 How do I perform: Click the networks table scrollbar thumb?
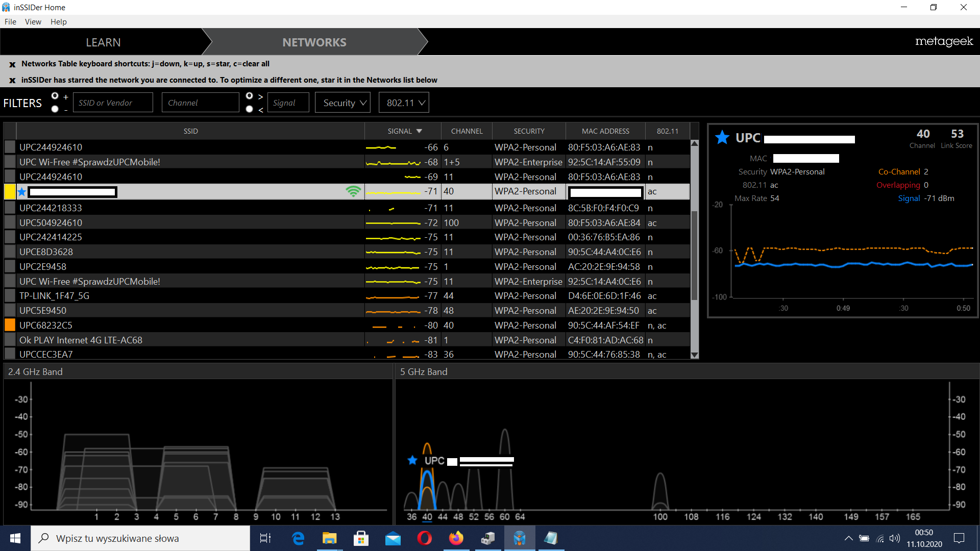[694, 255]
